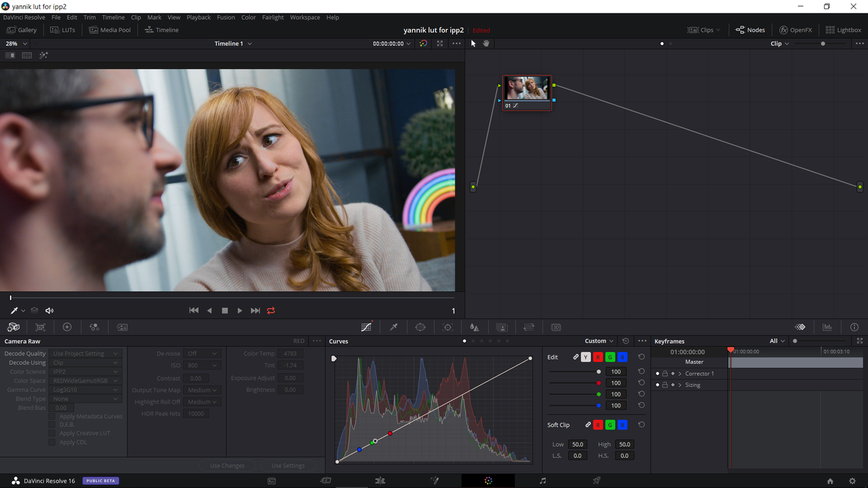Screen dimensions: 868x488
Task: Show the Keyframes panel icon
Action: [800, 327]
